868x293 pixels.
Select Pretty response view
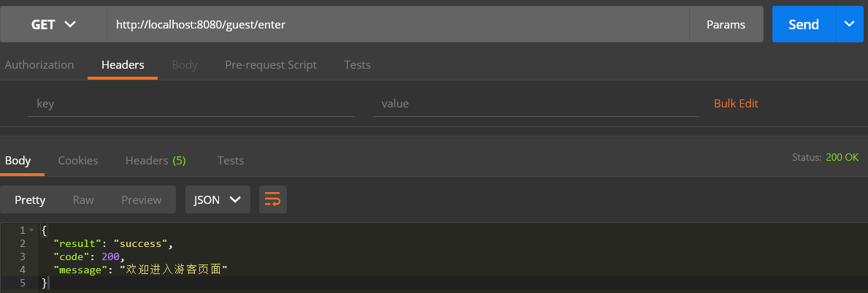tap(30, 200)
